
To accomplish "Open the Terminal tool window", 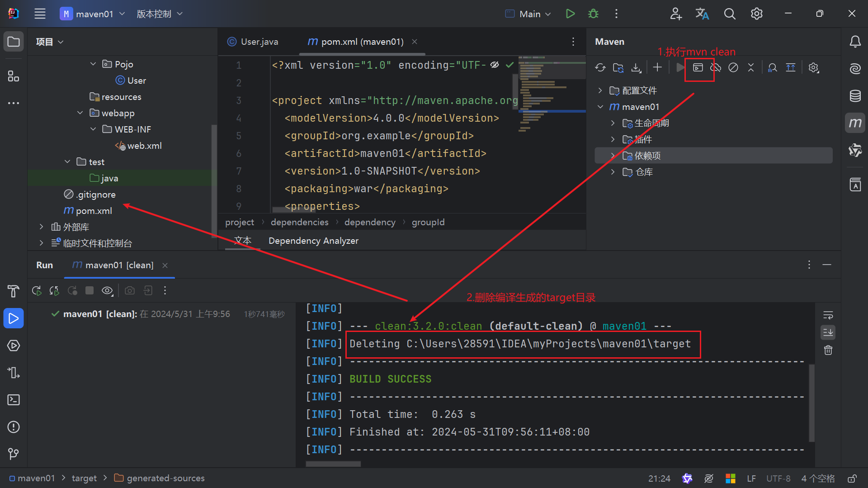I will (14, 400).
